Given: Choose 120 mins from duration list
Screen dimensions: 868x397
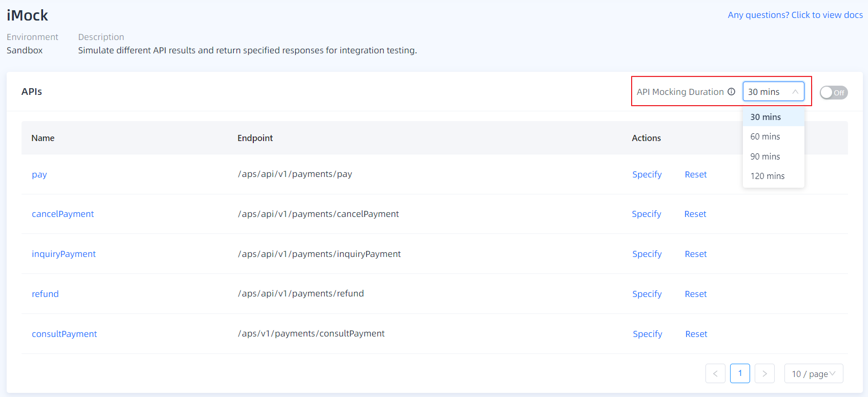Looking at the screenshot, I should click(x=767, y=176).
